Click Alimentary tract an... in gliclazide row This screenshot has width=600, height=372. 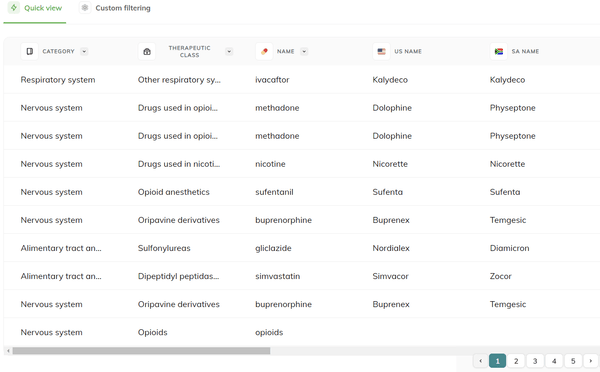pos(61,248)
